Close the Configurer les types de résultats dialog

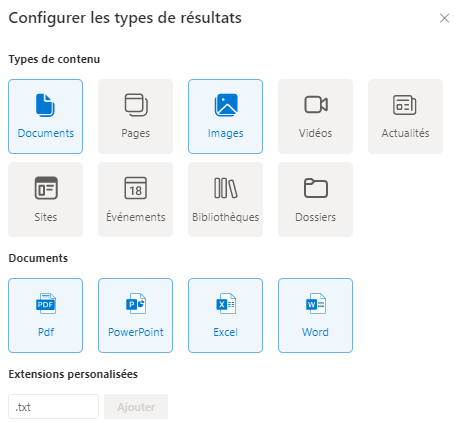point(444,18)
